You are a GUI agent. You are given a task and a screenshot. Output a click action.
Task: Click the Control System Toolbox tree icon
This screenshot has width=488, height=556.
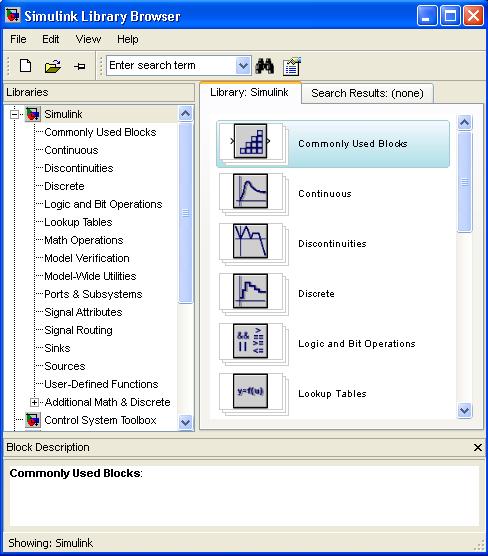33,420
